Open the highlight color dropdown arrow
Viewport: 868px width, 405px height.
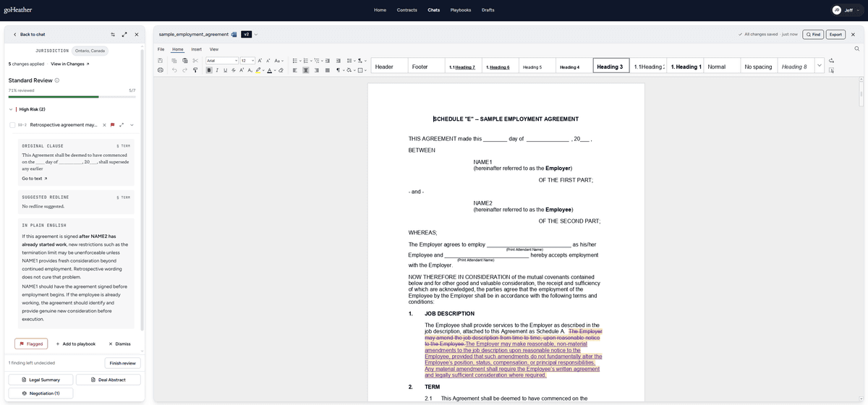(264, 70)
